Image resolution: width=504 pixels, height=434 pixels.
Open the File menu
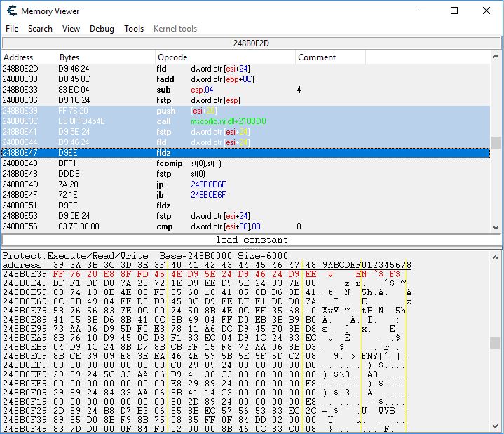tap(12, 29)
